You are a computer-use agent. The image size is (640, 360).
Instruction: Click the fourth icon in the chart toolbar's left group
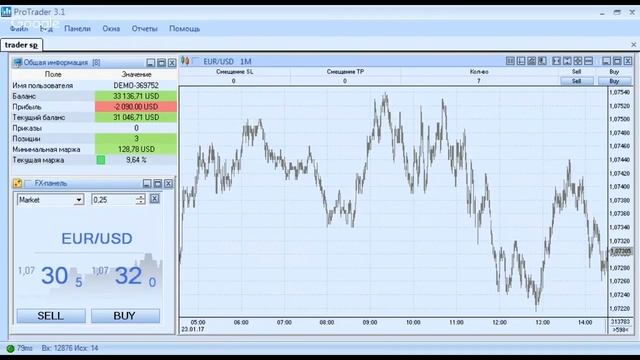click(x=542, y=61)
